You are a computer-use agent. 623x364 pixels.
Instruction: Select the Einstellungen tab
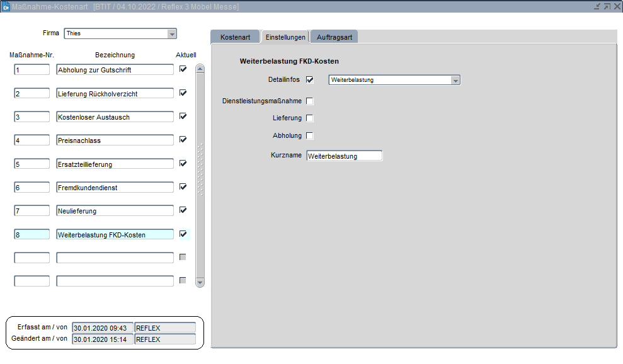[x=285, y=37]
